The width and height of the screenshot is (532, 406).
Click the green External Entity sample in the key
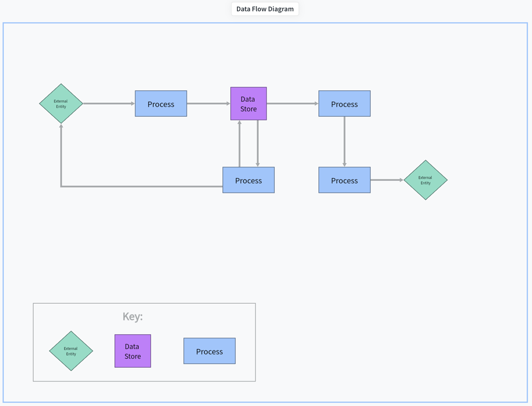[71, 351]
